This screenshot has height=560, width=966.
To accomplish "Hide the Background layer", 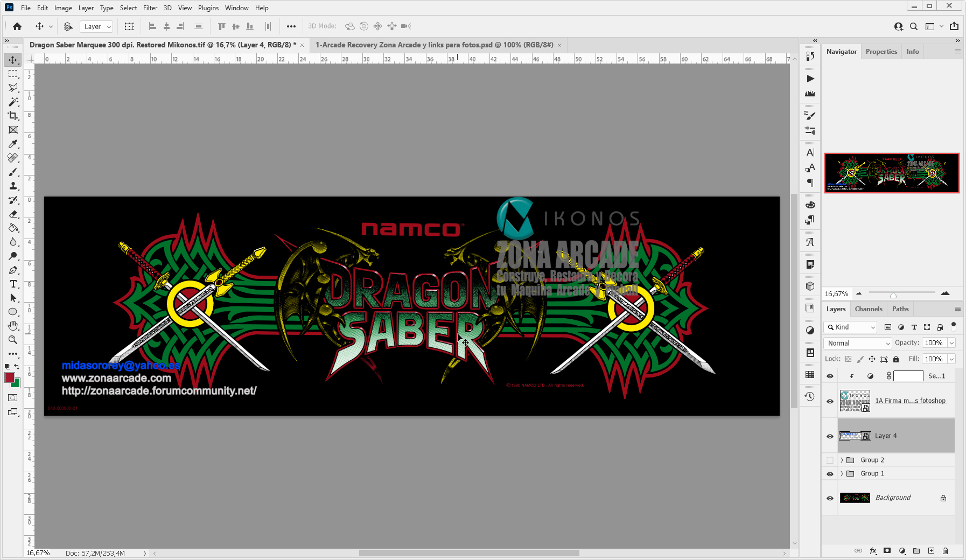I will 830,498.
